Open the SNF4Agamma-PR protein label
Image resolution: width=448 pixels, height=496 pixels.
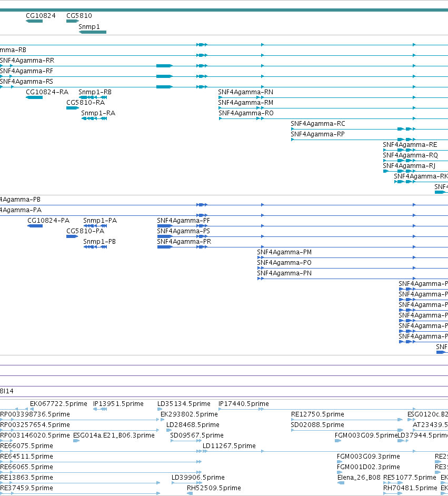point(184,241)
